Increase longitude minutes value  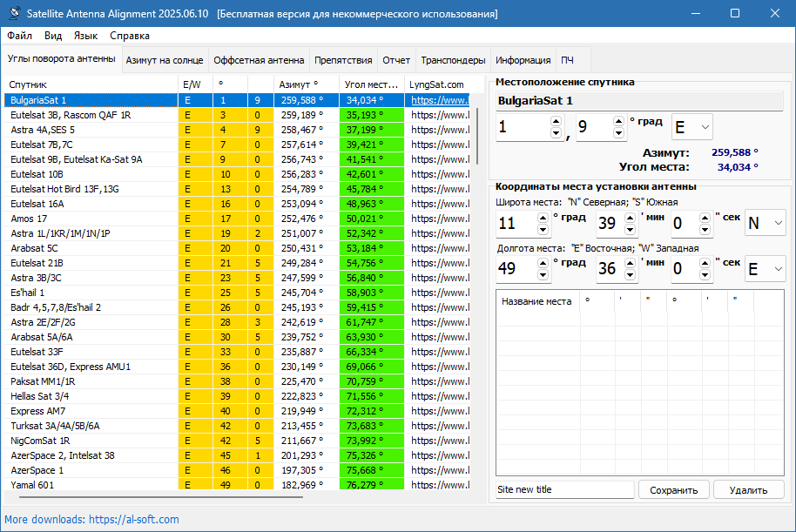click(630, 263)
